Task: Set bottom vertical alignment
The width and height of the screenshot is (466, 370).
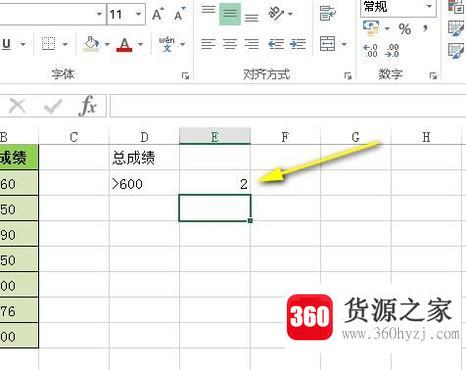Action: (252, 17)
